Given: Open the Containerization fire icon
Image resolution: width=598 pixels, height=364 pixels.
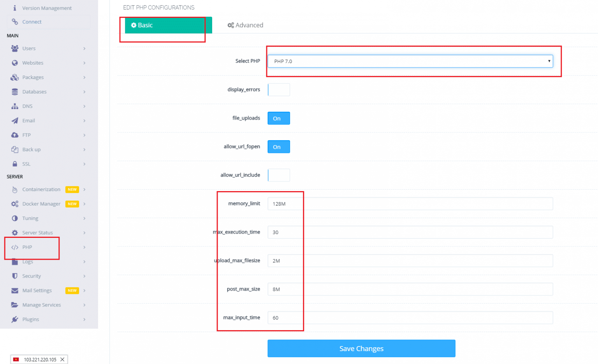Looking at the screenshot, I should click(14, 189).
